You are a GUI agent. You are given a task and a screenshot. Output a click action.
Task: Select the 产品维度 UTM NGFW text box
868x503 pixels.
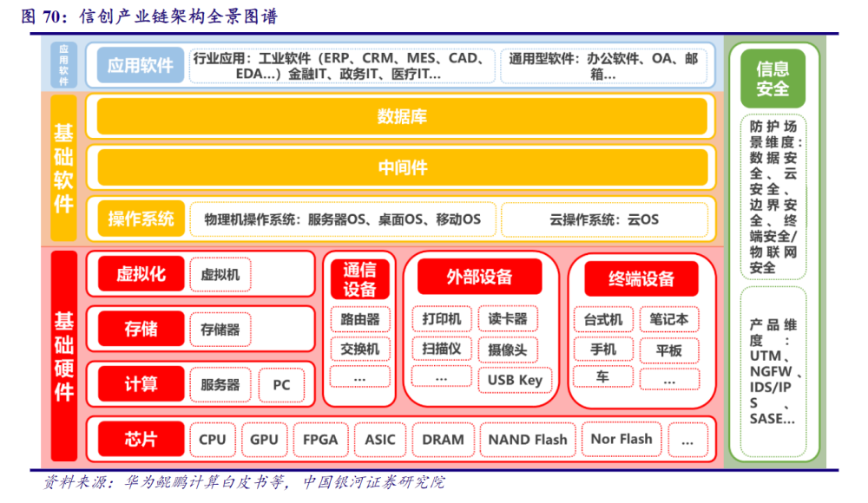coord(773,371)
